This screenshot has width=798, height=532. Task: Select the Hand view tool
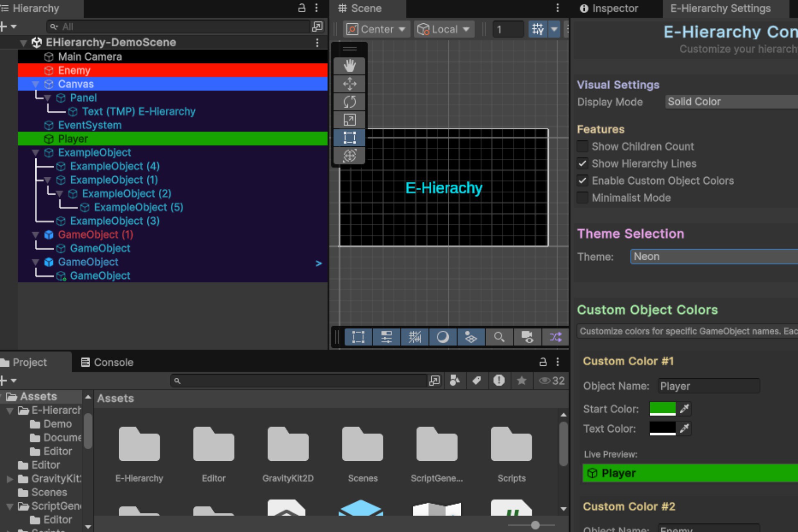tap(349, 66)
